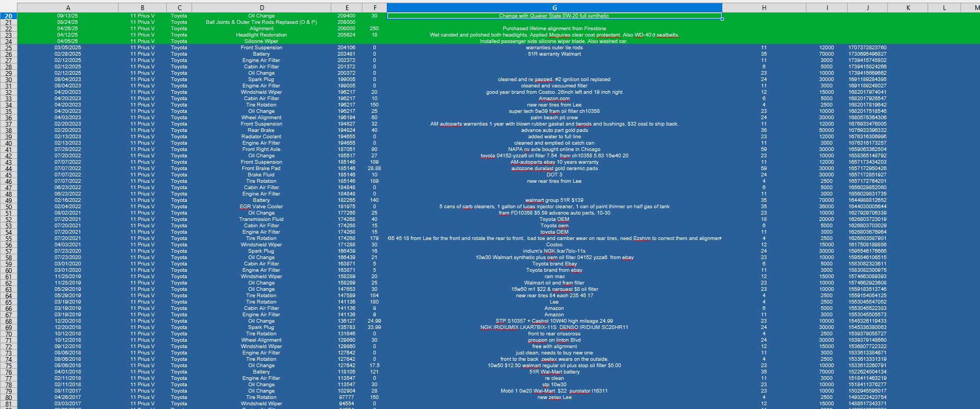This screenshot has width=980, height=409.
Task: Click the Radiator Coolant cell
Action: (x=261, y=137)
